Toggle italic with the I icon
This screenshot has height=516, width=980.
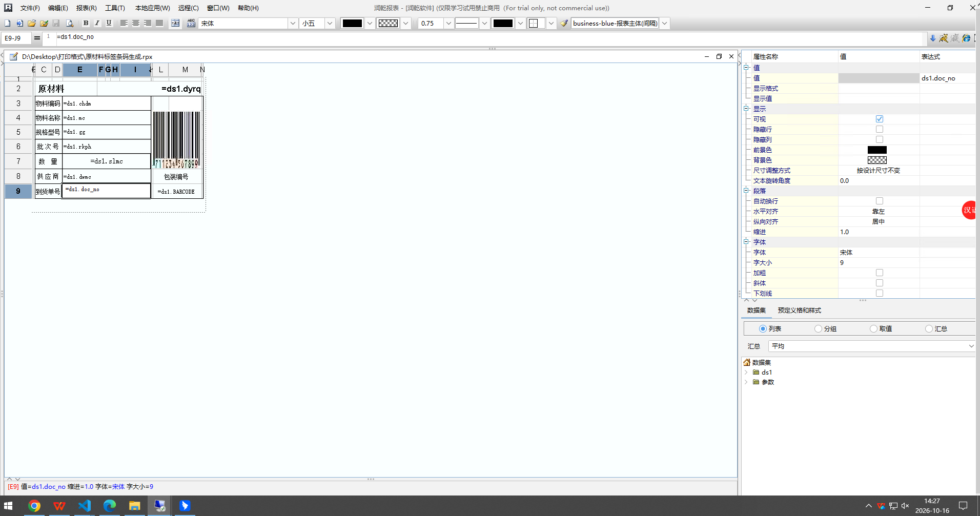pos(97,23)
